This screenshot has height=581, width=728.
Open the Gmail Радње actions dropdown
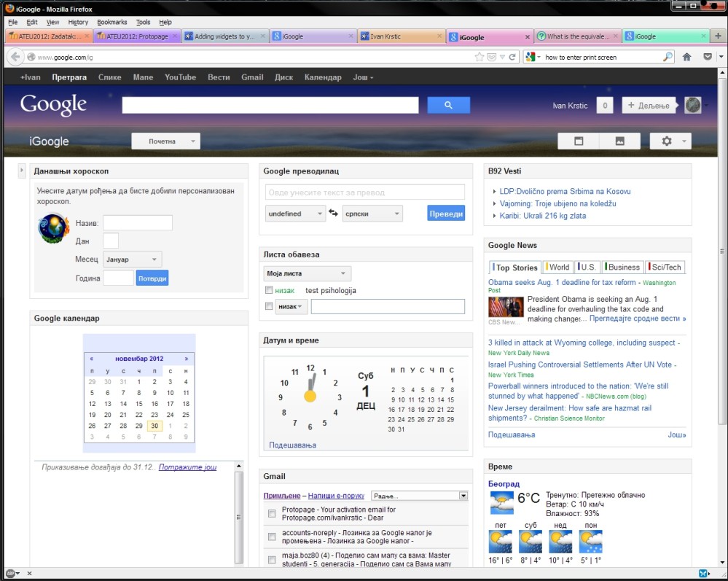pos(419,496)
